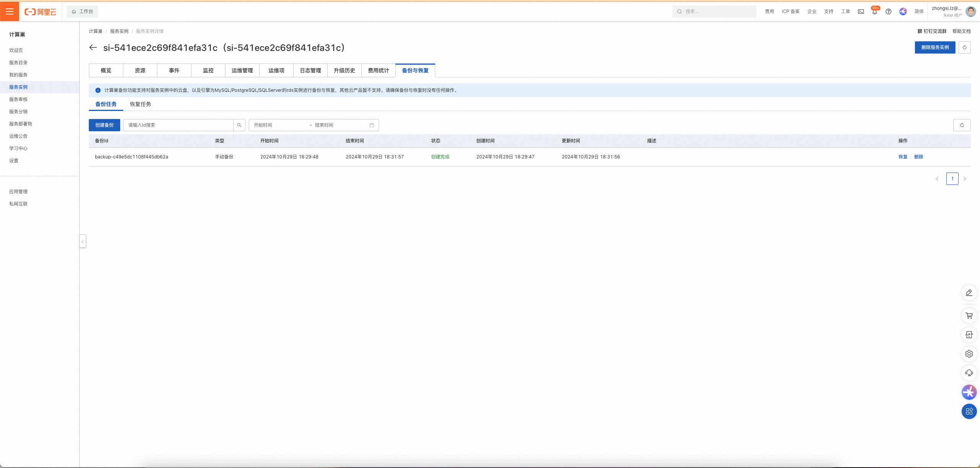Go to next page in pagination
The height and width of the screenshot is (468, 980).
pyautogui.click(x=965, y=179)
